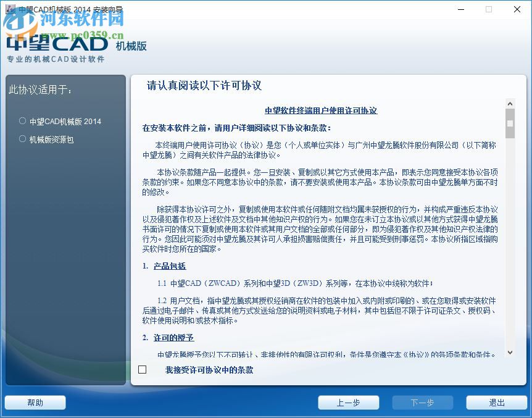Viewport: 532px width, 418px height.
Task: Click the scrollbar down arrow
Action: click(509, 353)
